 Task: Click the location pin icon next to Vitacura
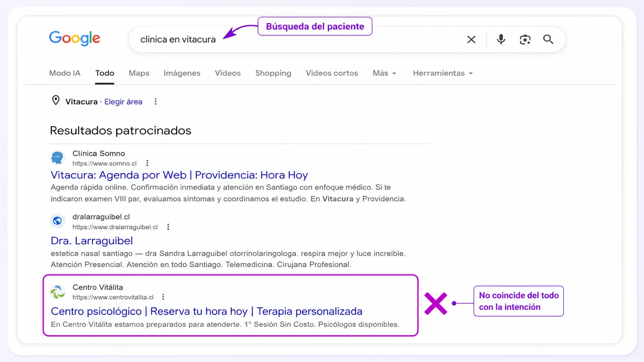coord(56,101)
